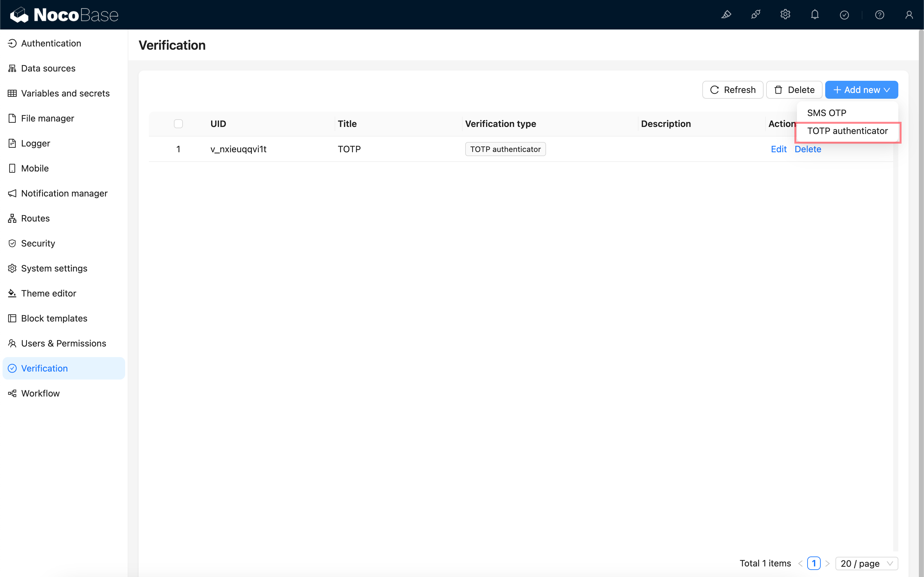The height and width of the screenshot is (577, 924).
Task: Click the NocoBase logo
Action: tap(64, 14)
